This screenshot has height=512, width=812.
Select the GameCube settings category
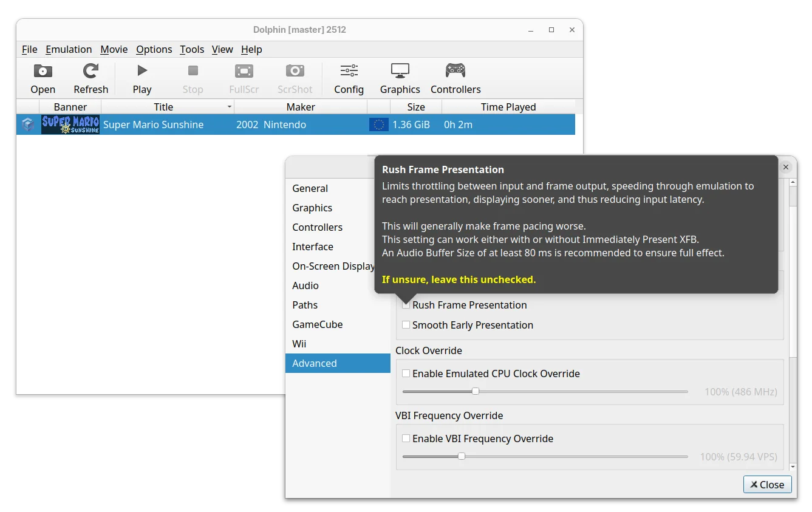317,324
